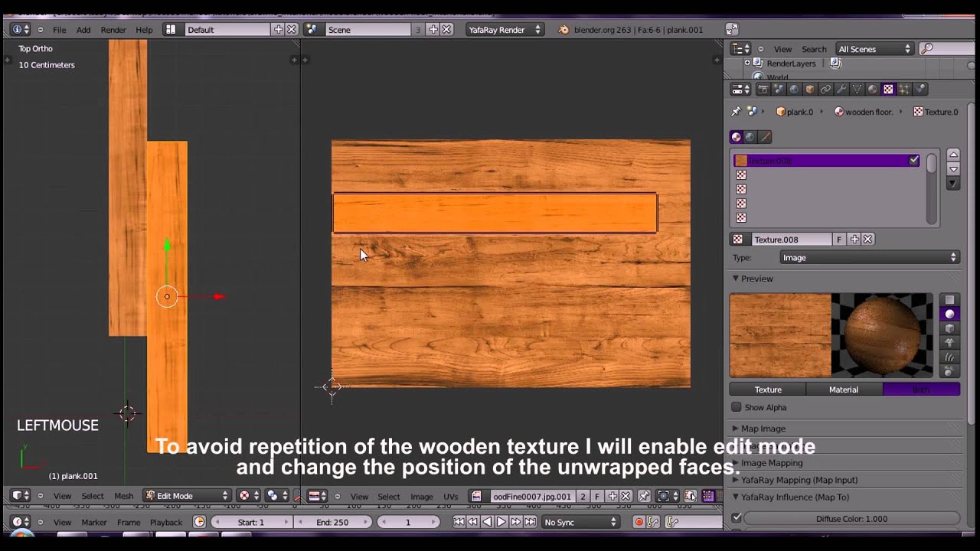Add new texture plus icon next to Texture.008
Viewport: 980px width, 551px height.
[x=854, y=240]
